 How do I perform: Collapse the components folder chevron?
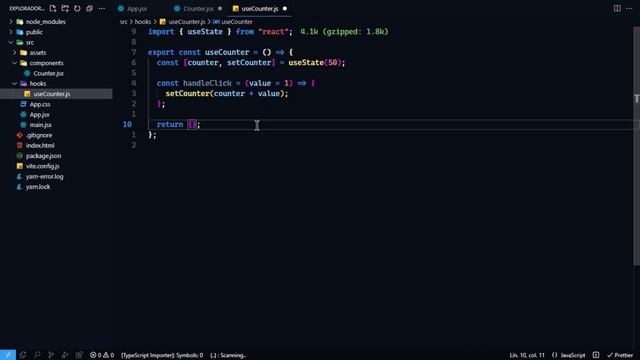tap(15, 63)
